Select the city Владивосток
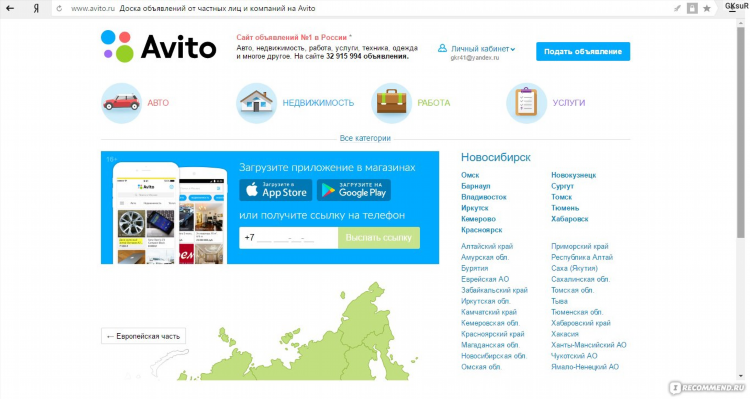Image resolution: width=750 pixels, height=399 pixels. point(484,197)
